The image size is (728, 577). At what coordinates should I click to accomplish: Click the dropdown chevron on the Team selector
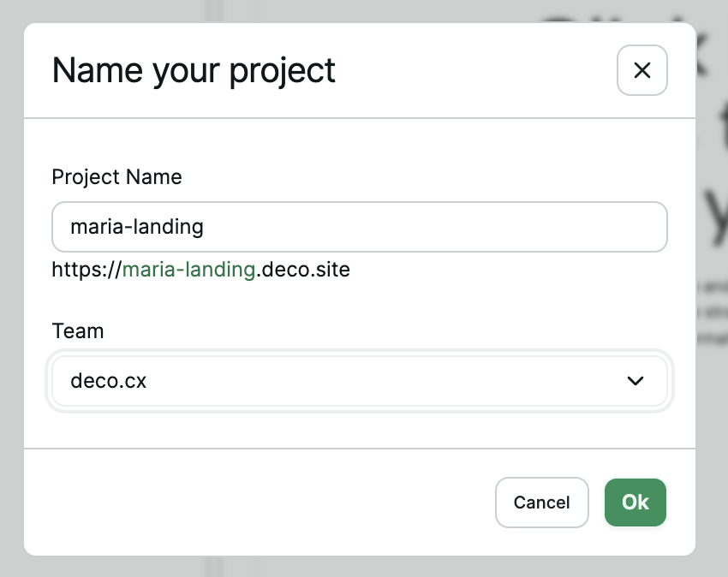636,381
